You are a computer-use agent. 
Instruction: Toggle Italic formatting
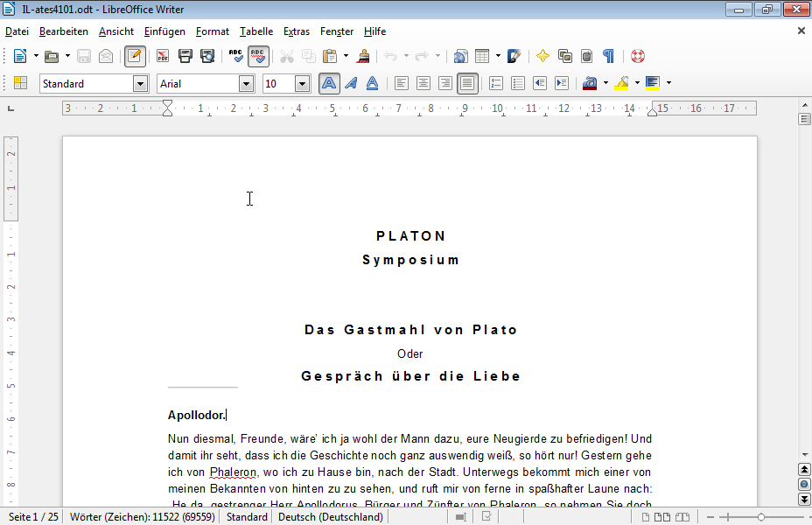point(351,83)
